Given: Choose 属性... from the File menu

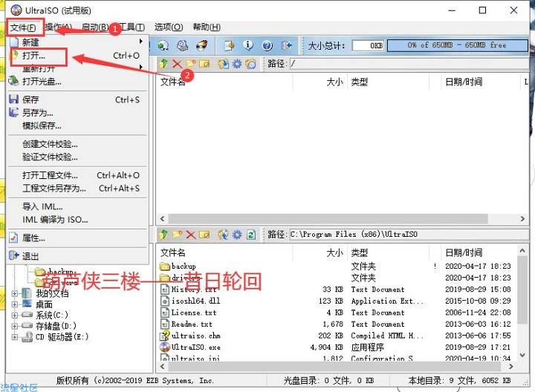Looking at the screenshot, I should point(78,238).
